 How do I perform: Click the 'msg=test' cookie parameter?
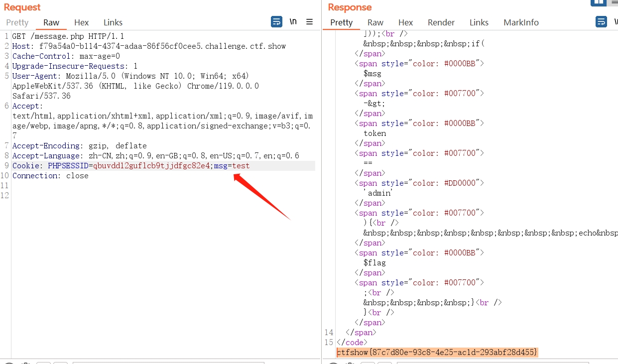(x=232, y=166)
